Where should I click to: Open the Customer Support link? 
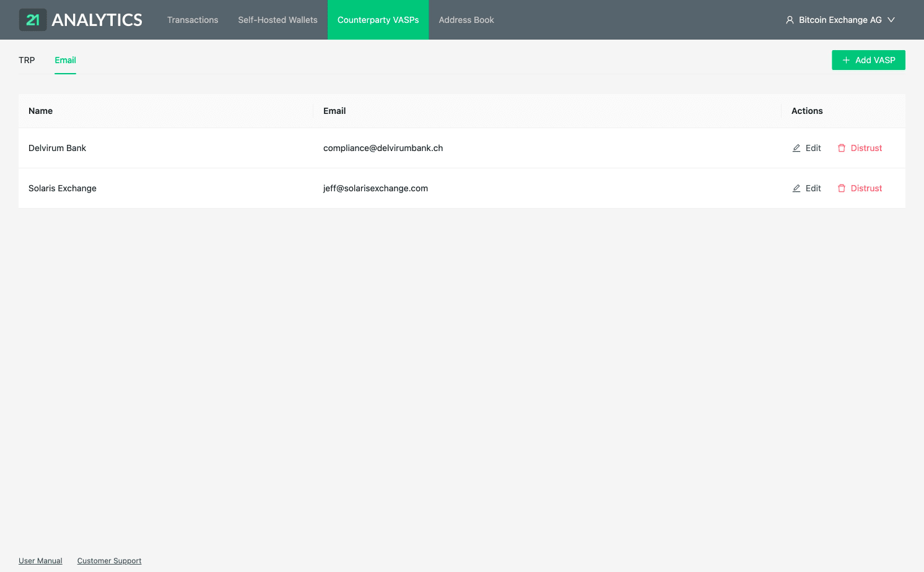pos(109,560)
